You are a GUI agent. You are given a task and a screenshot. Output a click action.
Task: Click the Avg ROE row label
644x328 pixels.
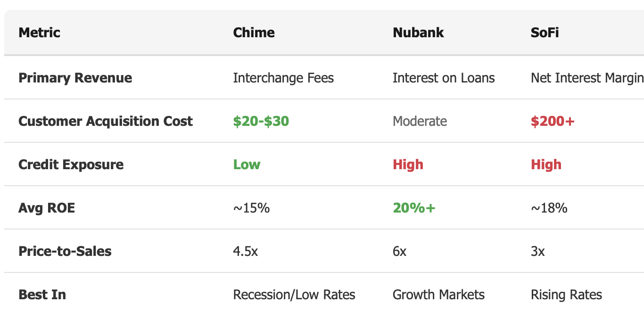pos(47,208)
